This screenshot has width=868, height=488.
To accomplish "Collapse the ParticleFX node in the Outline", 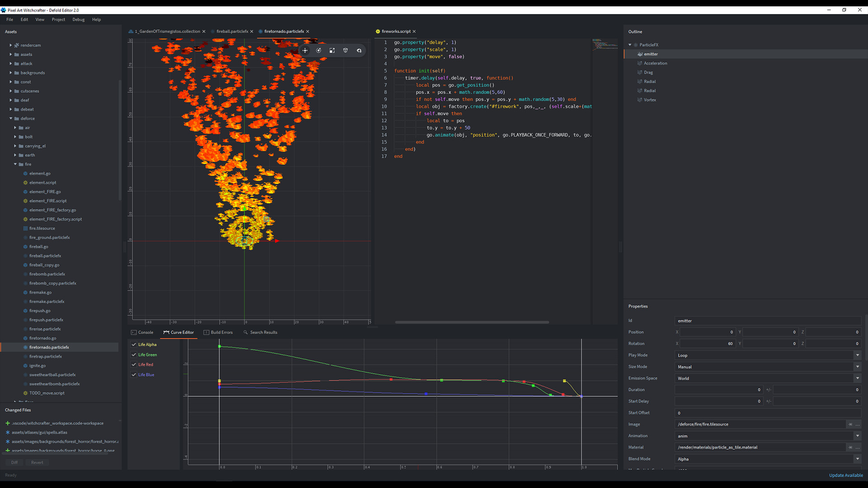I will [630, 45].
